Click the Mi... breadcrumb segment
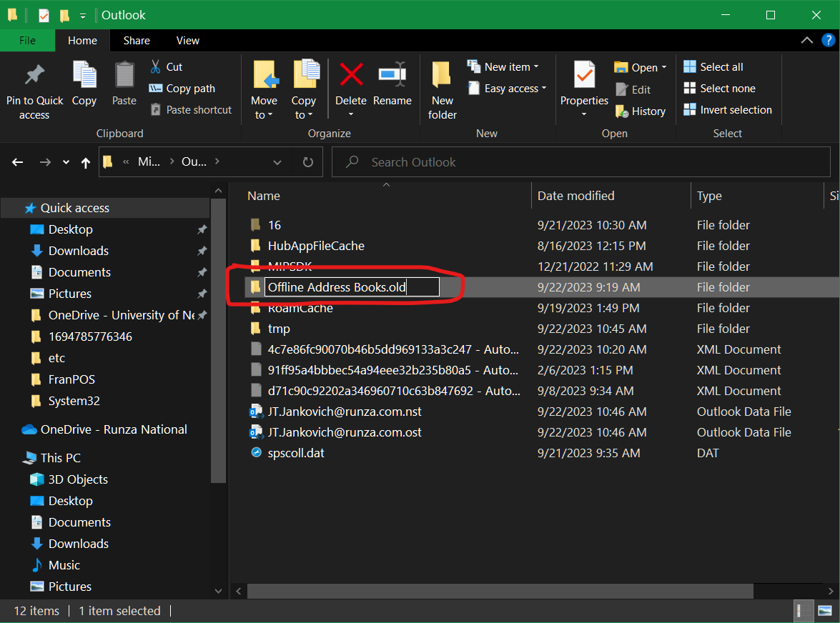Viewport: 840px width, 623px height. coord(149,161)
